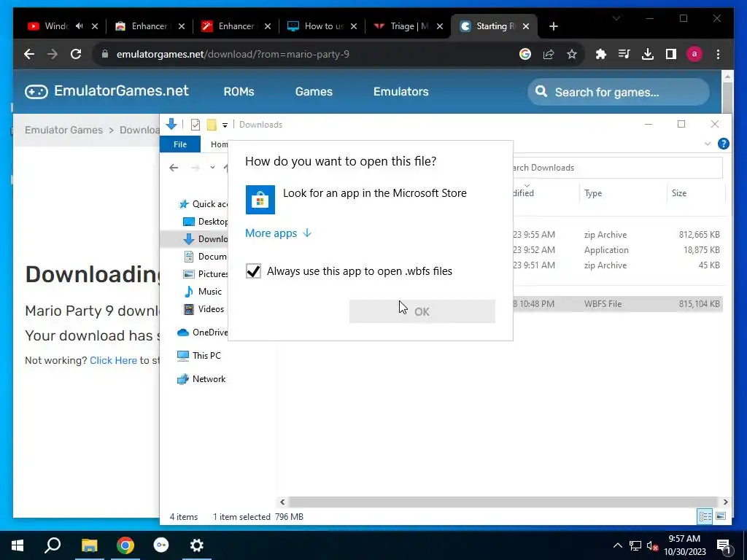Image resolution: width=747 pixels, height=560 pixels.
Task: Go back in Chrome browser
Action: click(x=29, y=54)
